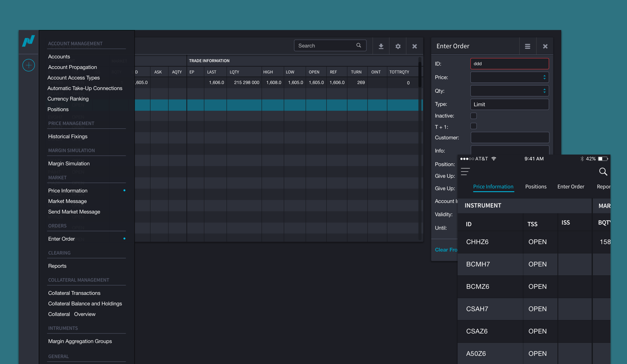The height and width of the screenshot is (364, 627).
Task: Click Wi-Fi icon in mobile status bar
Action: [494, 159]
